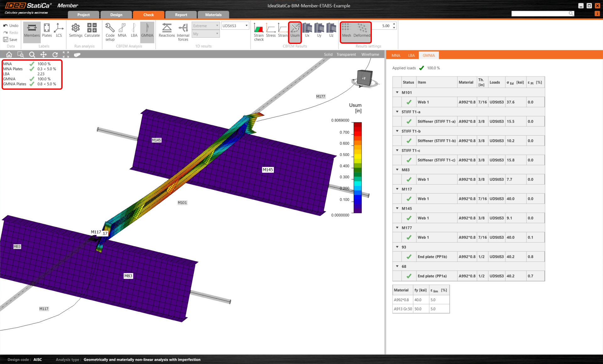Switch view to Wireframe mode

370,55
